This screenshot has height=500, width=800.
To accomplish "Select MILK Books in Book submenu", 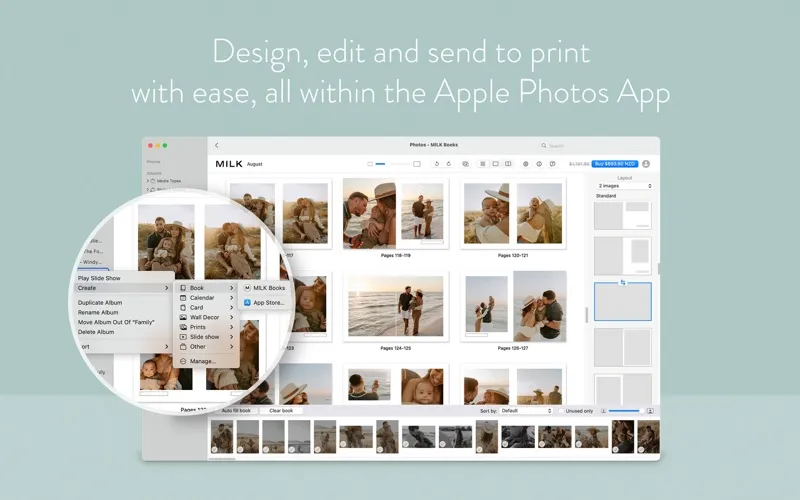I will pos(265,288).
